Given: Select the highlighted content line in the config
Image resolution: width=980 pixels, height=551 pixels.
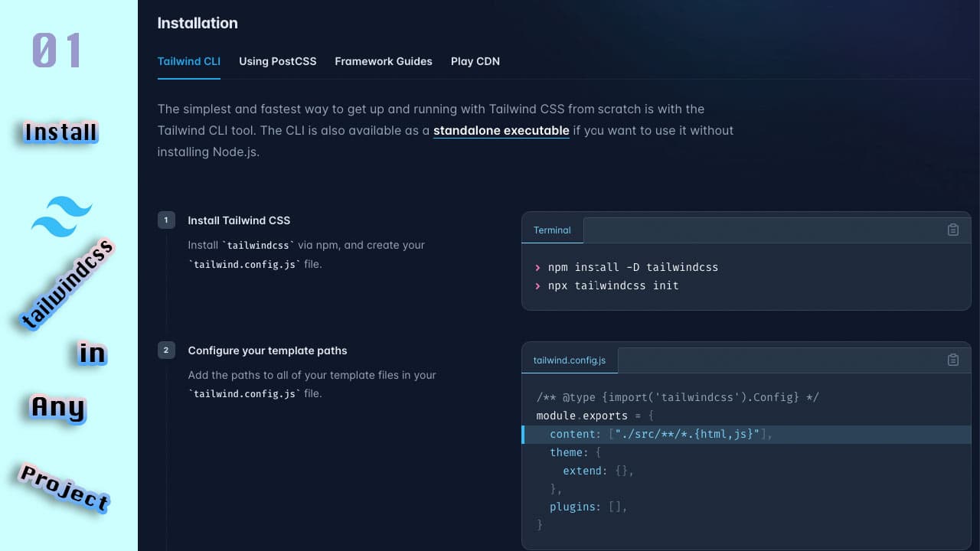Looking at the screenshot, I should click(x=658, y=434).
